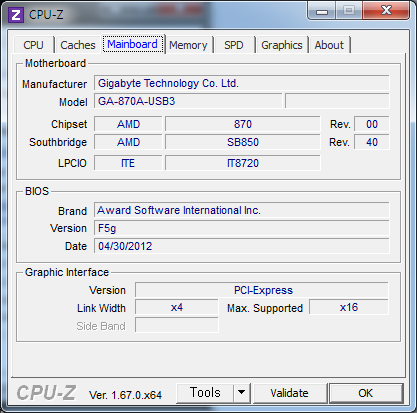Screen dimensions: 417x413
Task: Click the Southbridge Rev. value 40
Action: pyautogui.click(x=372, y=142)
